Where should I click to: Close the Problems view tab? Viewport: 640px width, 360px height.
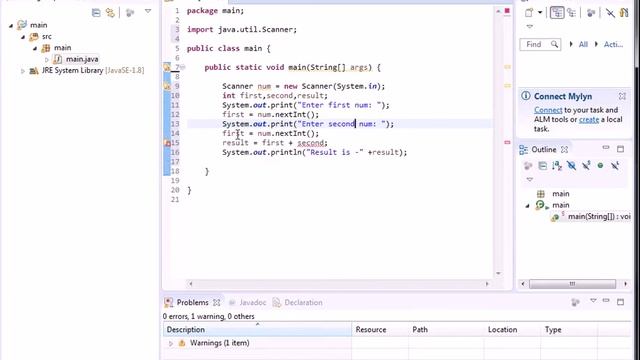(x=217, y=302)
